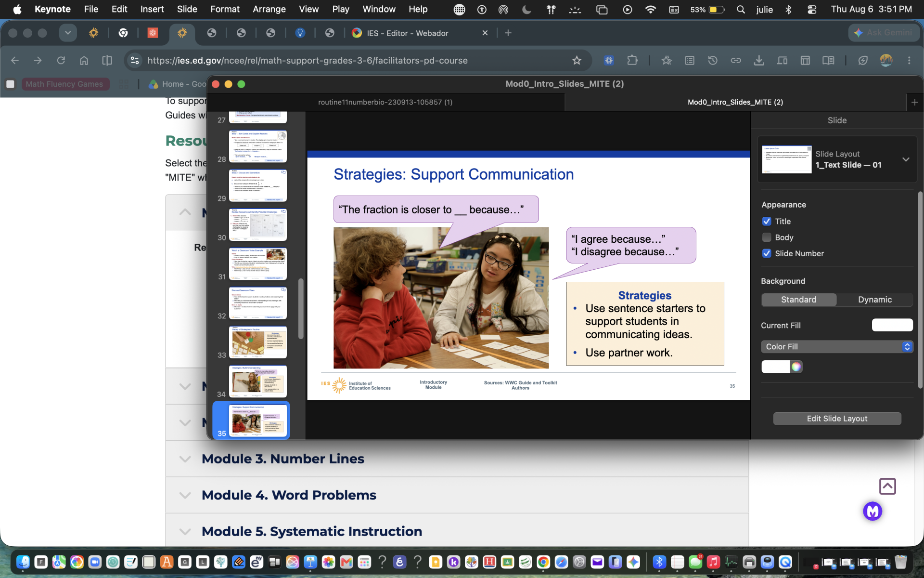Reload the IES web page

[x=61, y=60]
